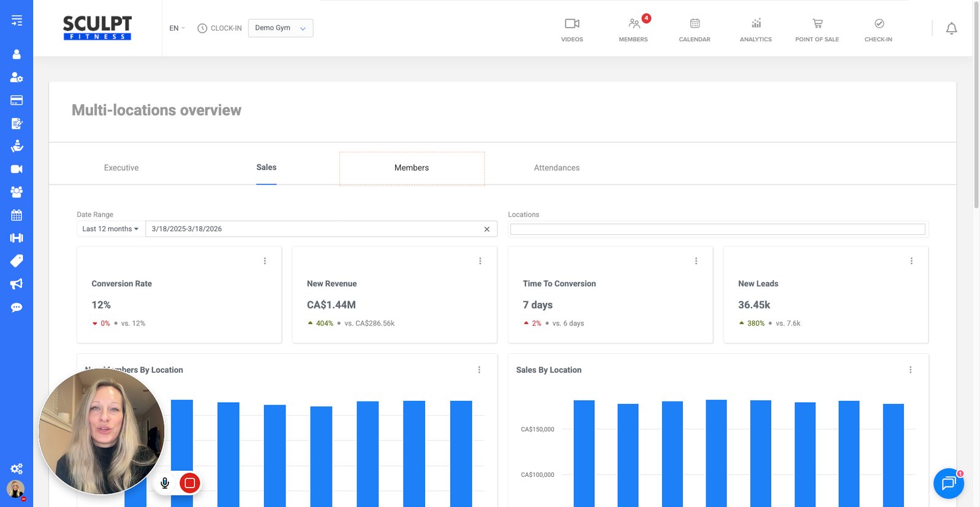Expand the Demo Gym location dropdown
This screenshot has width=980, height=507.
(x=281, y=28)
